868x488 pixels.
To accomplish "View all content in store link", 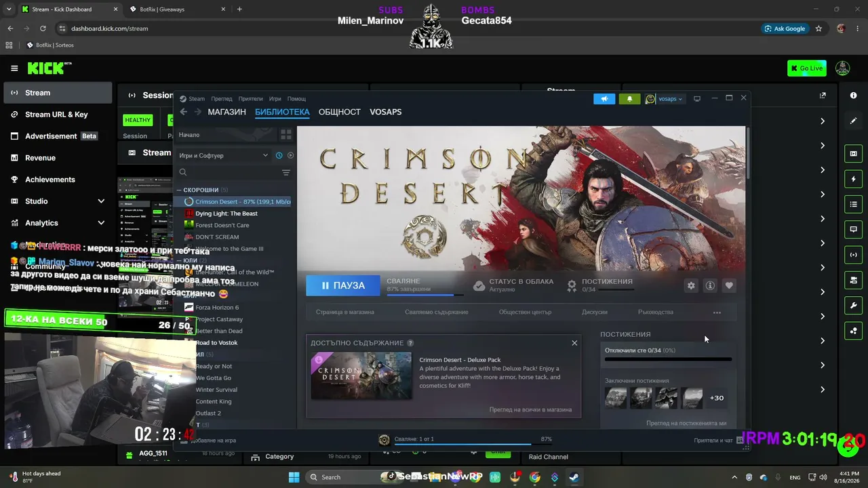I will [530, 409].
